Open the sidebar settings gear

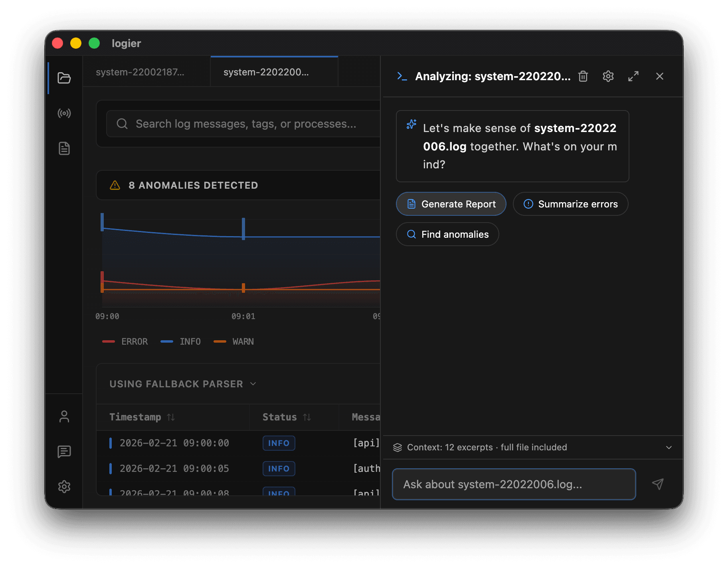click(x=64, y=487)
